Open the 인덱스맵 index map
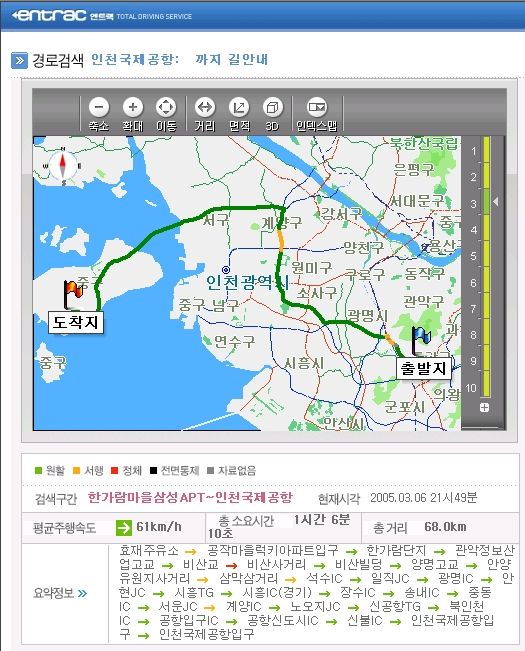 point(317,108)
